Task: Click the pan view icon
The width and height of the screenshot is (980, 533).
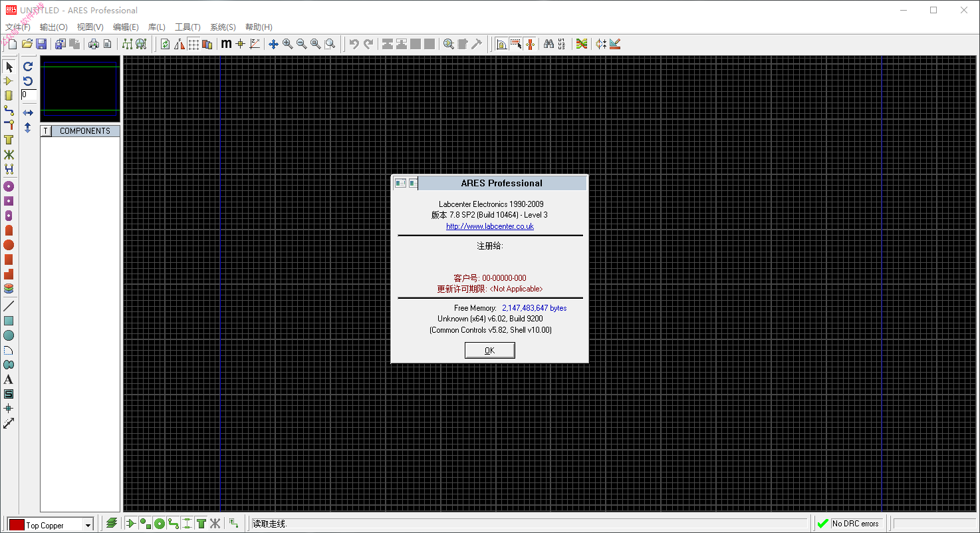Action: 273,44
